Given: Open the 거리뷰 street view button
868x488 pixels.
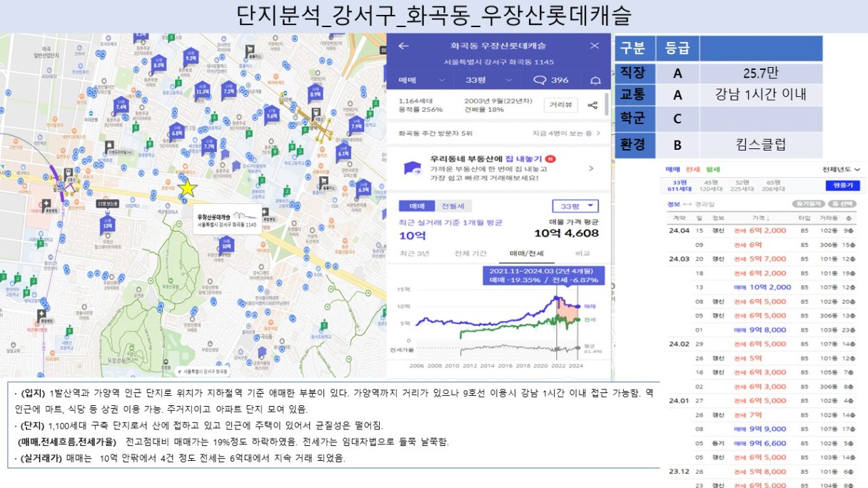Looking at the screenshot, I should 560,105.
